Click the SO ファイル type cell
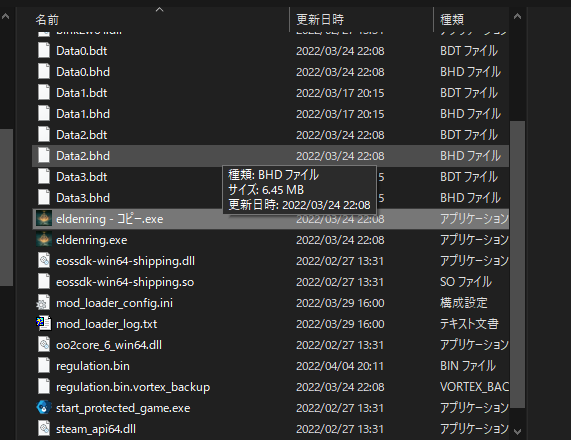The image size is (571, 440). (466, 282)
